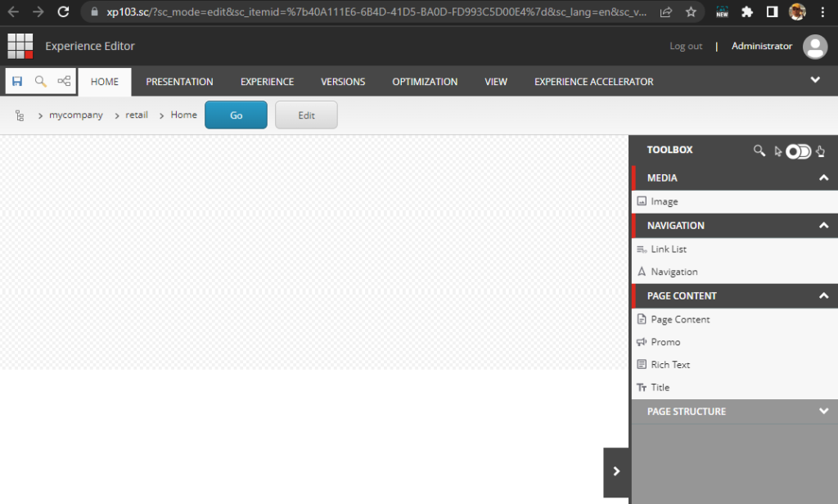Click the Edit button
The width and height of the screenshot is (838, 504).
(x=306, y=115)
